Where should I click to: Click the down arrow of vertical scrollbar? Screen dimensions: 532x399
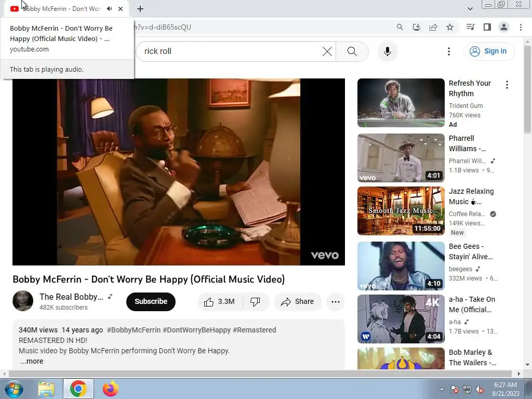point(527,365)
